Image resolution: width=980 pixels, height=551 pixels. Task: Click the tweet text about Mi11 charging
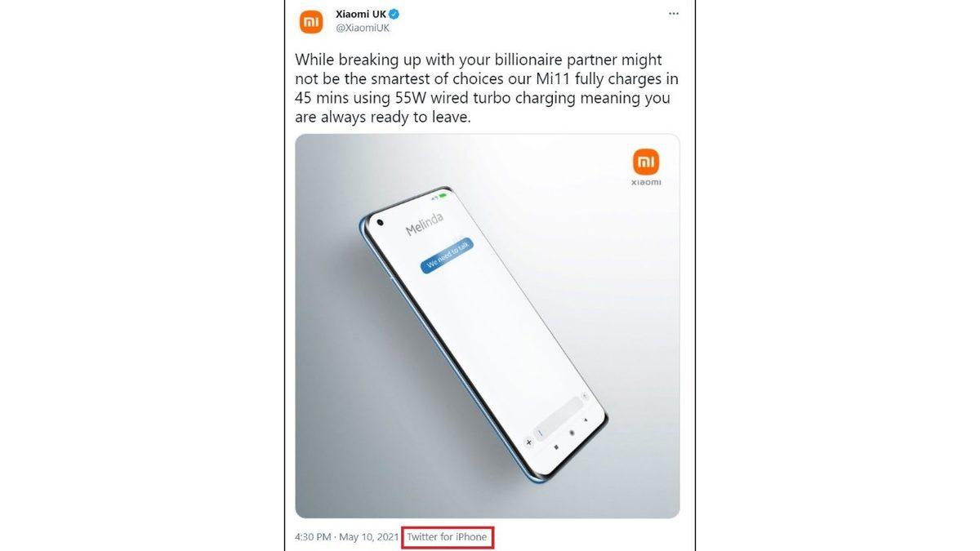click(x=486, y=89)
